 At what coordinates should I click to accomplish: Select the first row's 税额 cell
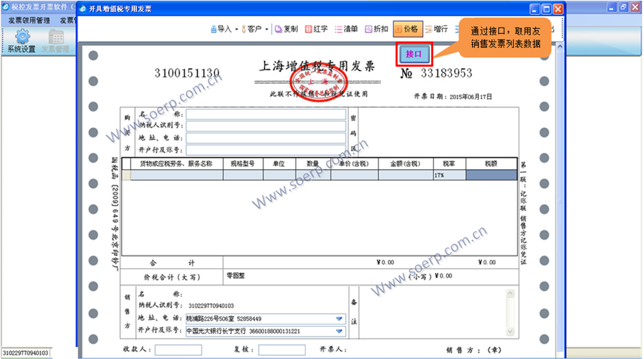pos(491,175)
